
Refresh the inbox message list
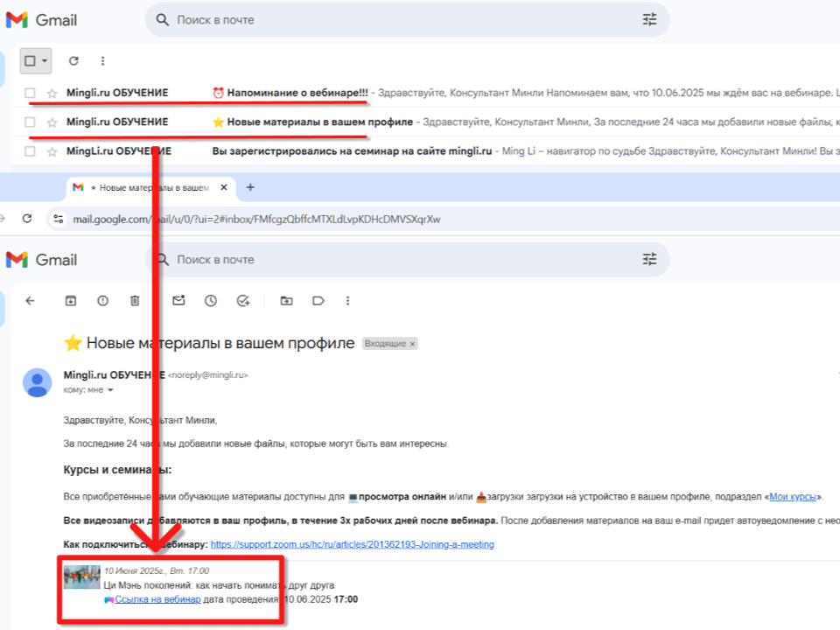[73, 61]
